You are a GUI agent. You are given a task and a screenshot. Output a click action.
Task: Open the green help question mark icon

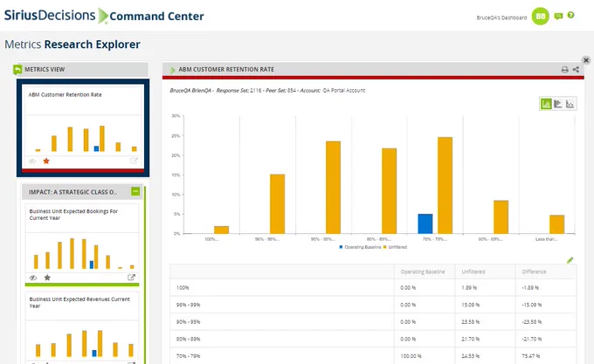tap(571, 15)
